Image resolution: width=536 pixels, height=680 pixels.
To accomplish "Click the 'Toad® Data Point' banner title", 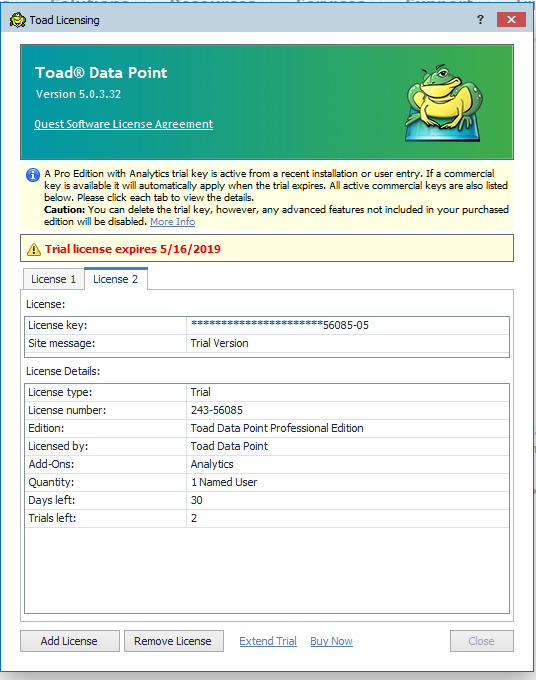I will click(x=101, y=72).
